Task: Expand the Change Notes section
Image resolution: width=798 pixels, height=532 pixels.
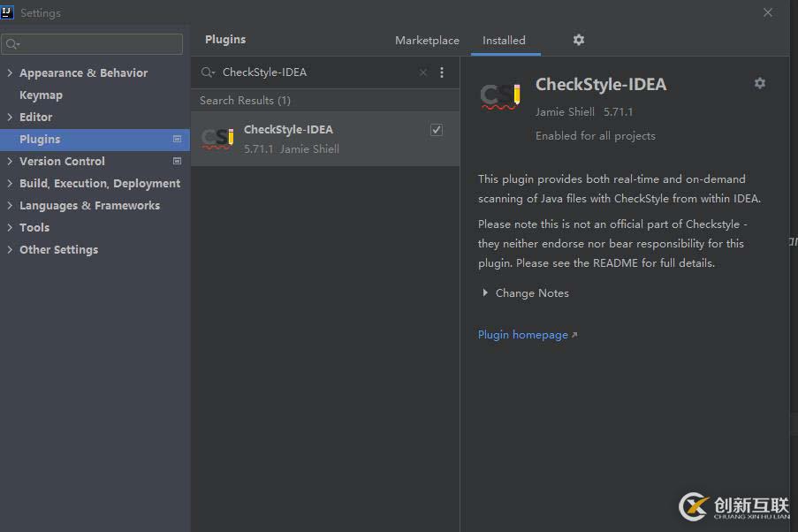Action: tap(485, 293)
